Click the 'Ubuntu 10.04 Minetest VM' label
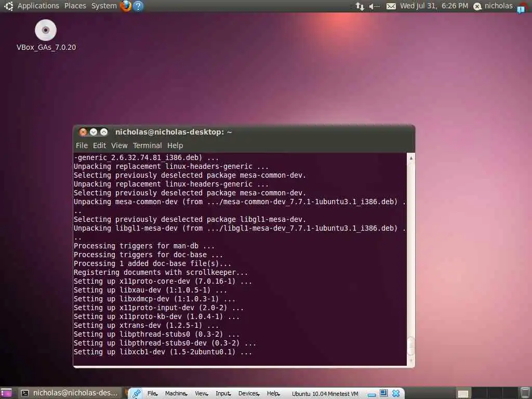Image resolution: width=532 pixels, height=399 pixels. tap(325, 394)
